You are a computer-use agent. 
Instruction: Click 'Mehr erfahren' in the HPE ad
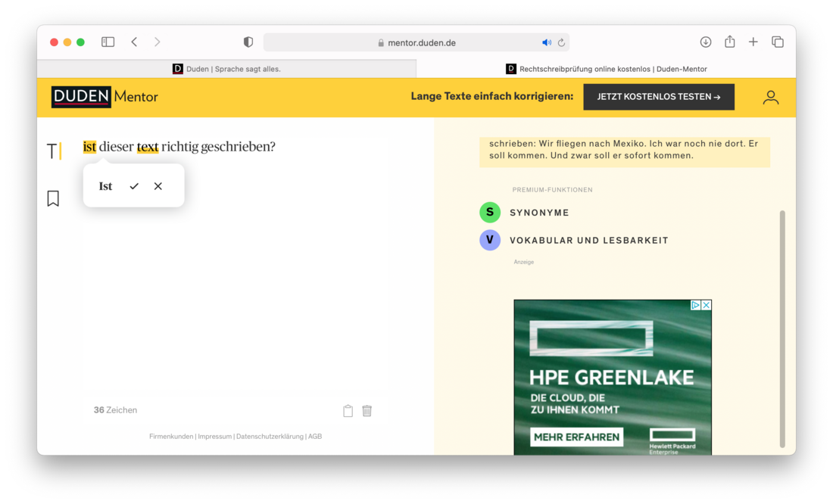577,437
